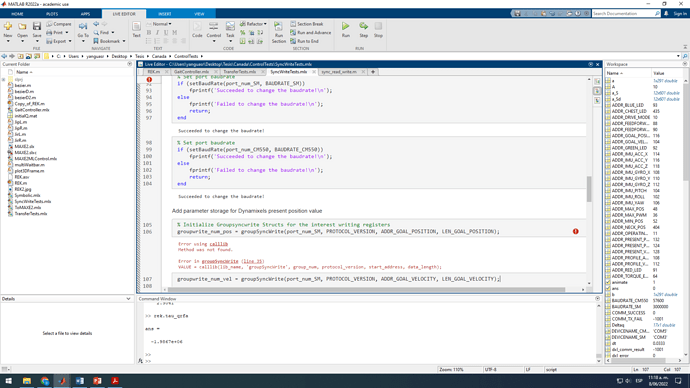Image resolution: width=690 pixels, height=388 pixels.
Task: Click the Export icon
Action: (49, 41)
